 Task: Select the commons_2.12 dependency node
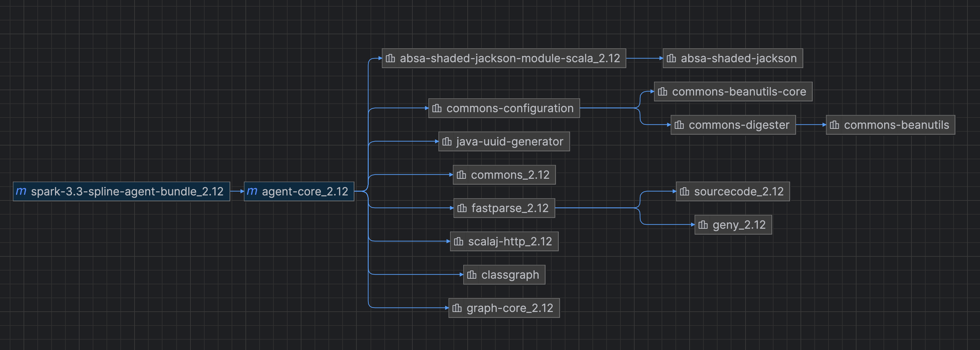point(504,175)
